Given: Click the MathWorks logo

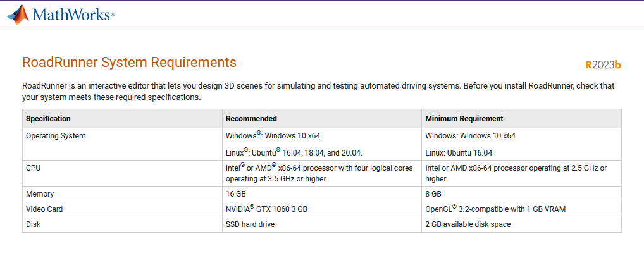Looking at the screenshot, I should click(x=61, y=15).
